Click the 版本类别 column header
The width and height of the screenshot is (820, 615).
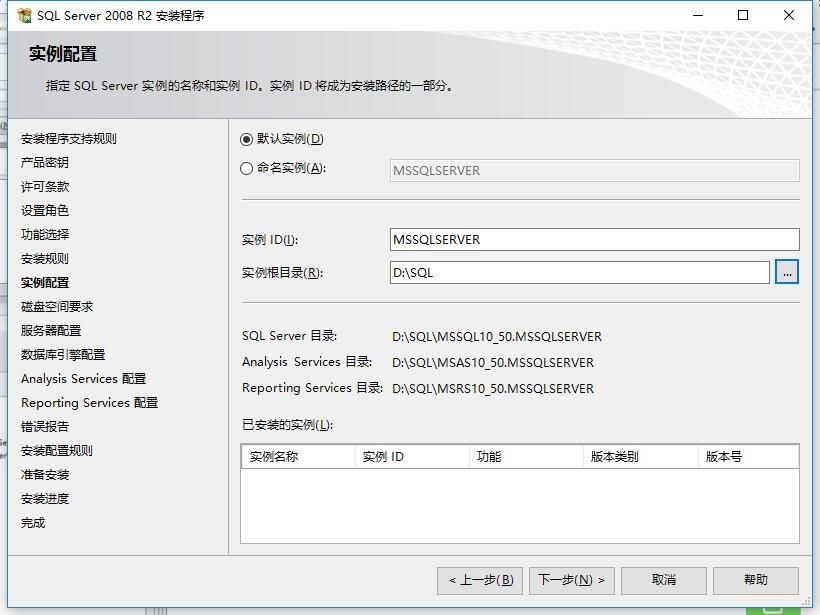pos(641,457)
